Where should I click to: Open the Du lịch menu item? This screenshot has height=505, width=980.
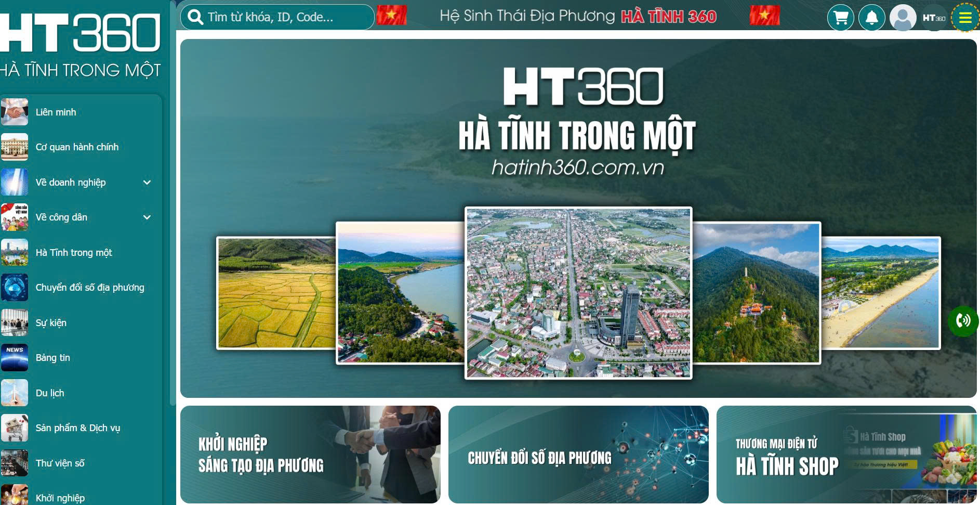click(x=50, y=393)
